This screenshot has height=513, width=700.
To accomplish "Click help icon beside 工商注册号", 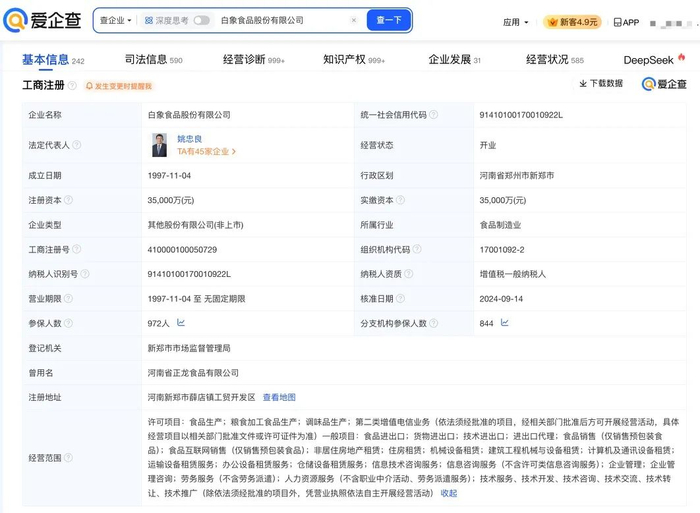I will click(x=76, y=249).
